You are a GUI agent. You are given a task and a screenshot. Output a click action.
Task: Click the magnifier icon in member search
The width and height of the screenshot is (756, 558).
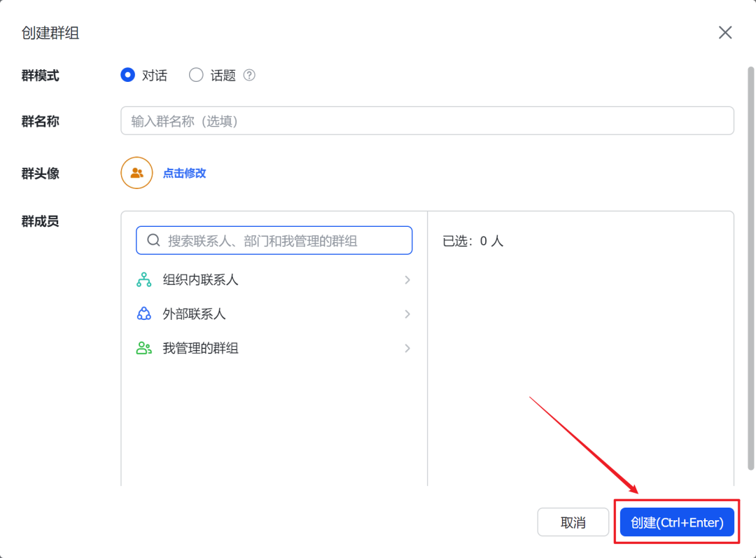[153, 241]
